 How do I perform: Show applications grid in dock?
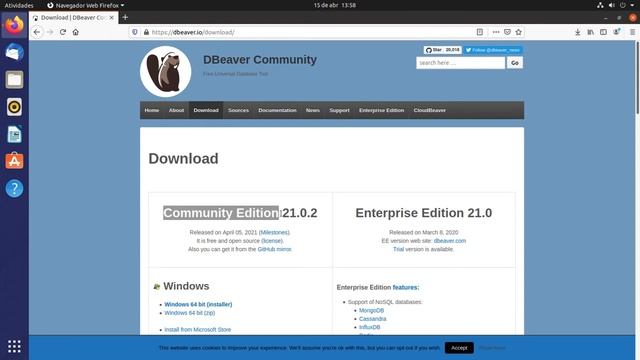14,346
